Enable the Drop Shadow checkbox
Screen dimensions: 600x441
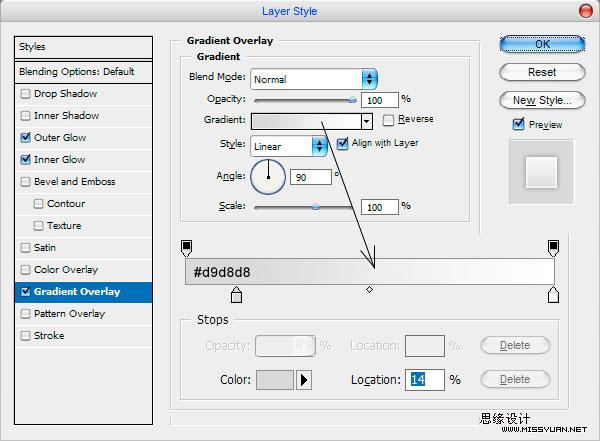click(x=25, y=94)
